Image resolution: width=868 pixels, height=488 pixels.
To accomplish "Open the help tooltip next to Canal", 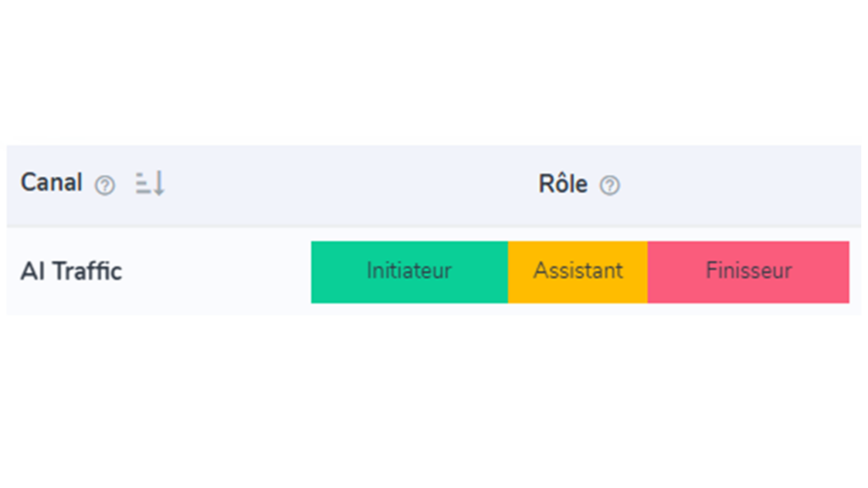I will [104, 186].
